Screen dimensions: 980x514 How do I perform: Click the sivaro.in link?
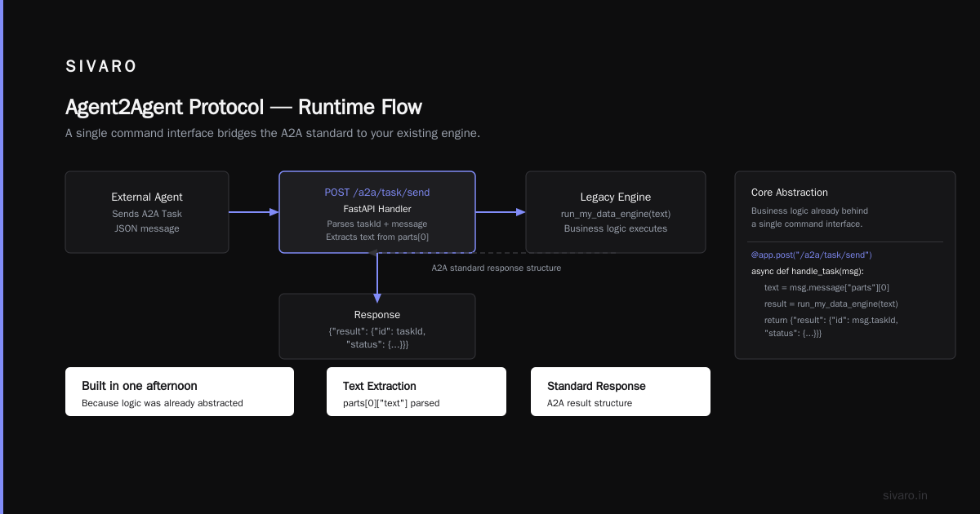click(906, 495)
